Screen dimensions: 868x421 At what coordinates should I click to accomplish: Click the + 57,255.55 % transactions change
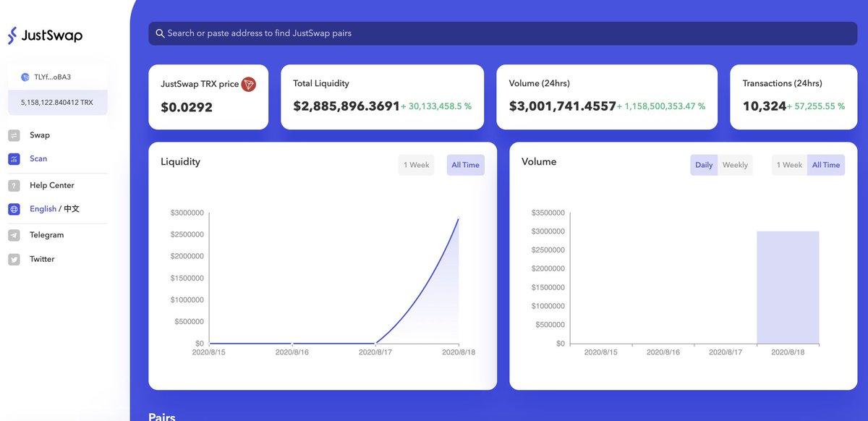(817, 106)
